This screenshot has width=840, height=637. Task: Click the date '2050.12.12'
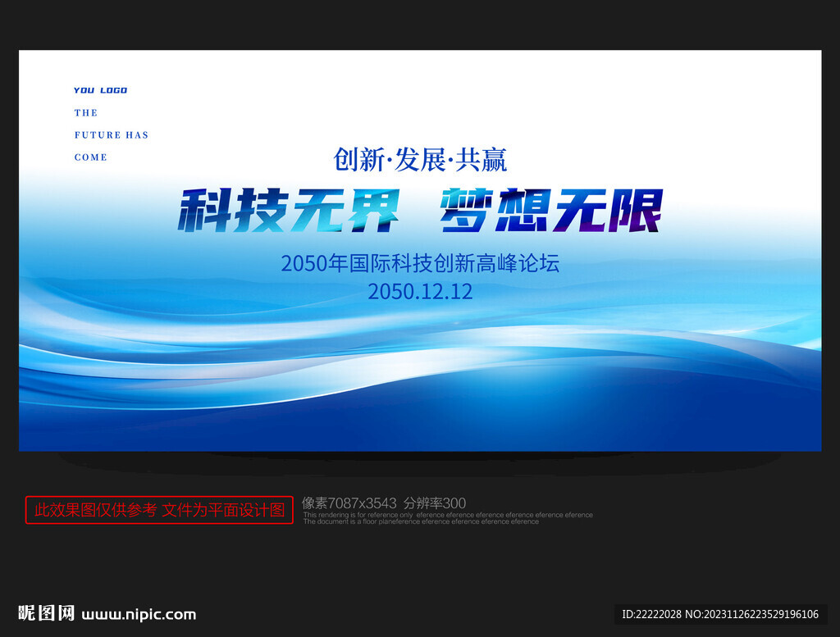tap(420, 292)
